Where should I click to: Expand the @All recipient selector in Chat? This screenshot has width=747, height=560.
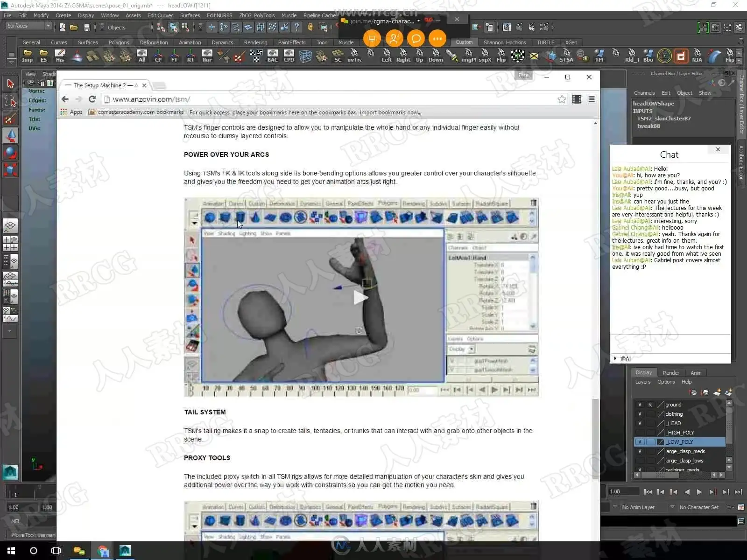[x=615, y=358]
